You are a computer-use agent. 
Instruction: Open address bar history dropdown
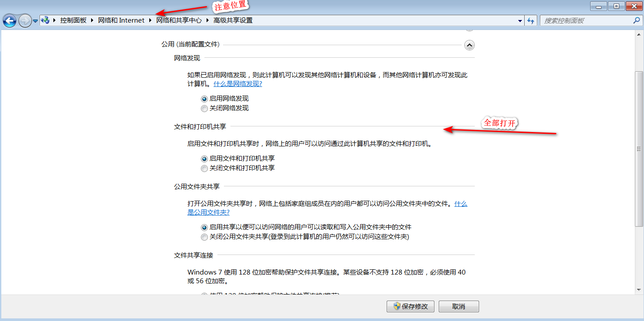point(520,20)
